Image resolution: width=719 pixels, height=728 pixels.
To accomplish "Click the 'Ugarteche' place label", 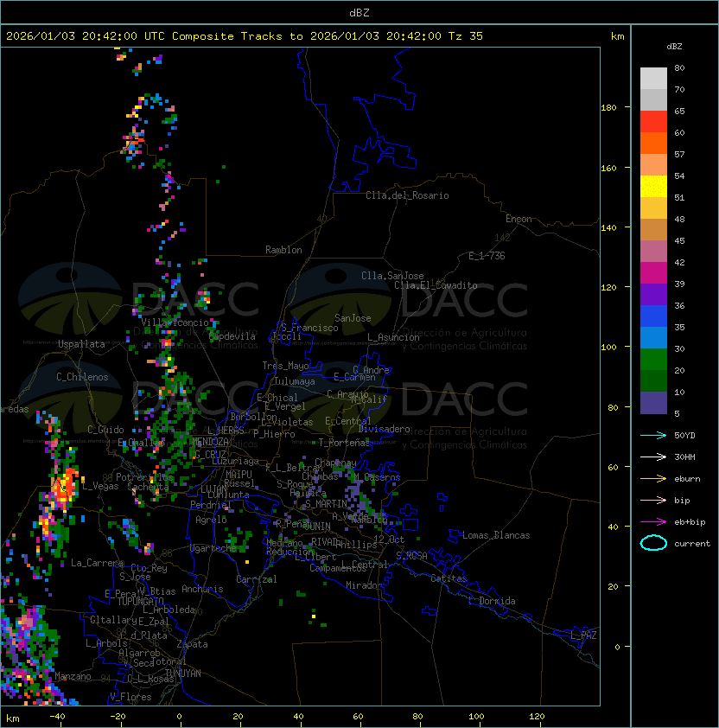I will click(213, 548).
